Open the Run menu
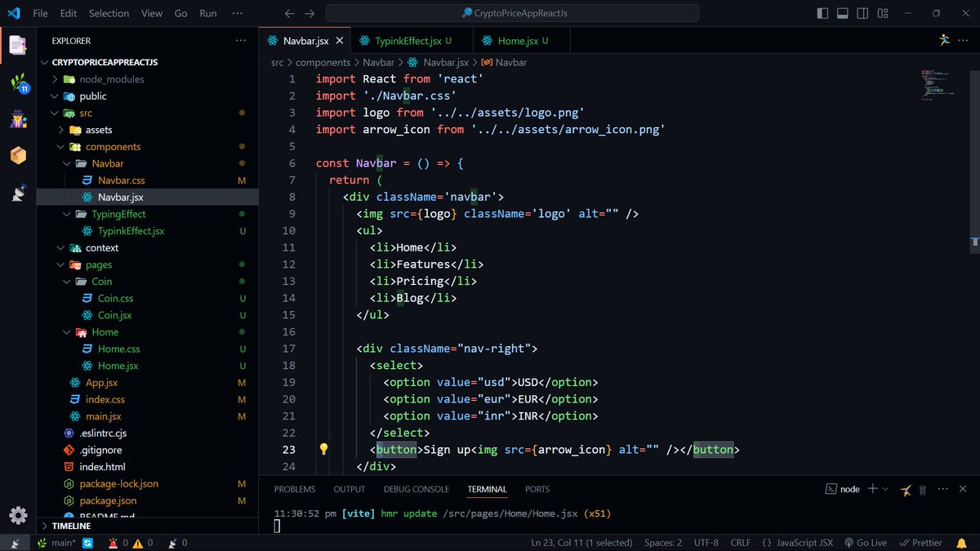 pos(208,13)
